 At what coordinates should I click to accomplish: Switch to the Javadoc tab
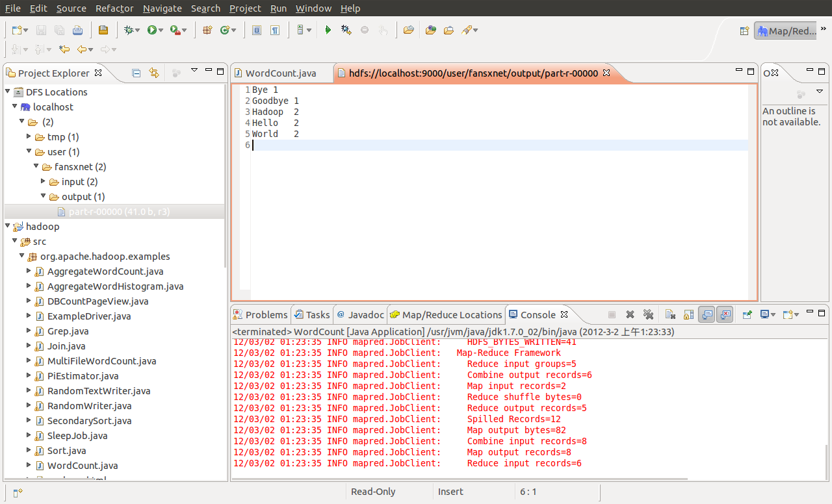361,314
